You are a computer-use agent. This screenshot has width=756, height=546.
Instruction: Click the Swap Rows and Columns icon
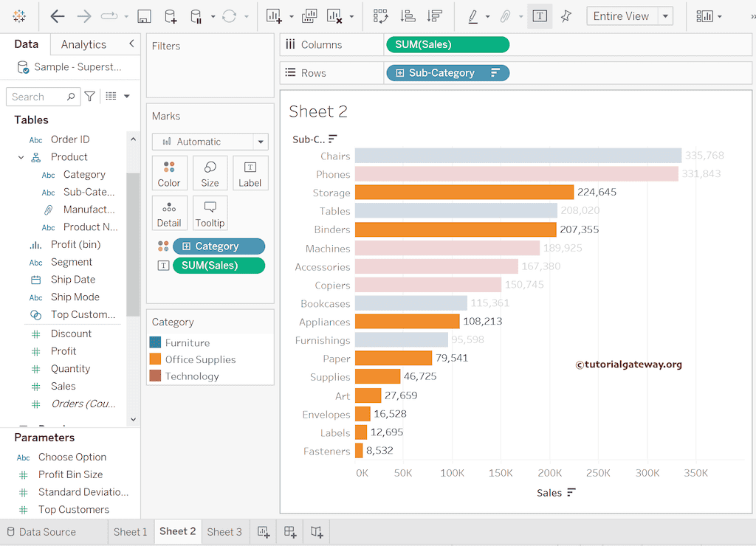pos(380,16)
